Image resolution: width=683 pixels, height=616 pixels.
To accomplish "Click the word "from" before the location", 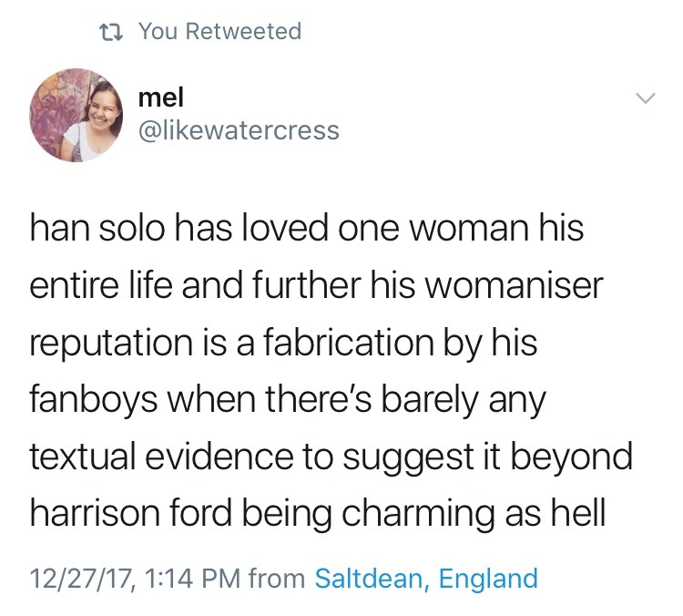I will point(277,578).
